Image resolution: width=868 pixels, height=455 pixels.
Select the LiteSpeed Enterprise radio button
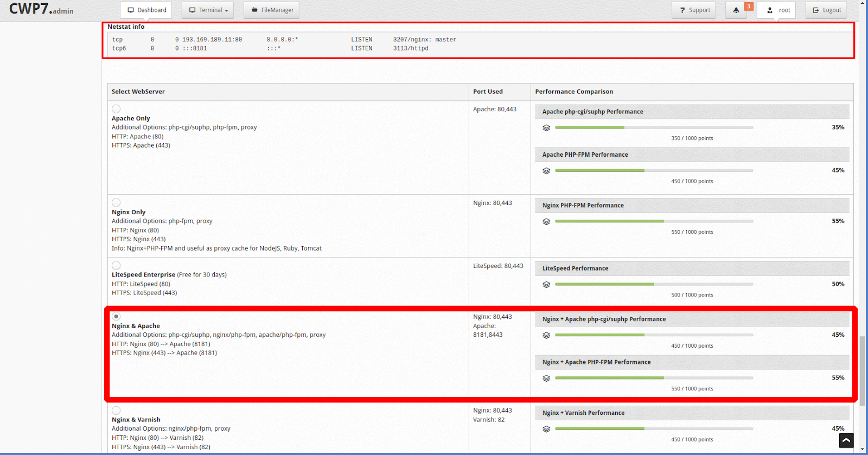click(116, 266)
